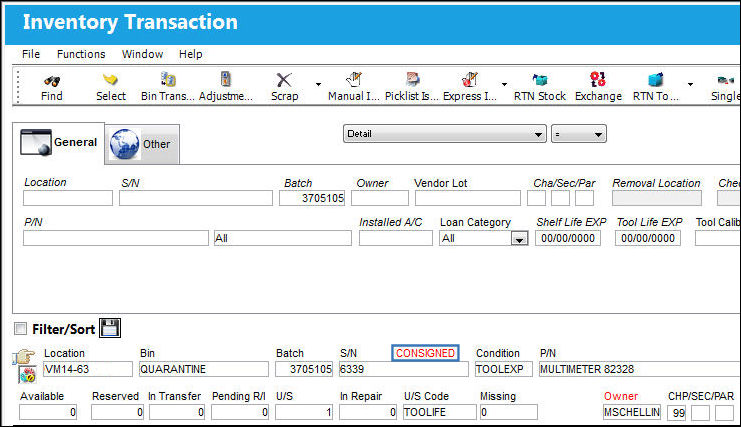Viewport: 741px width, 427px height.
Task: Click the Location search field
Action: [68, 198]
